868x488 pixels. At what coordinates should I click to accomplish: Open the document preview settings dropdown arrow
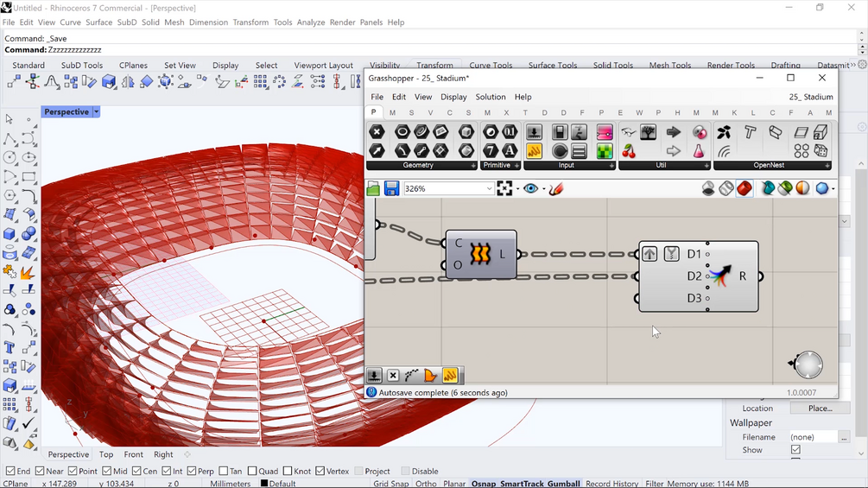coord(833,188)
